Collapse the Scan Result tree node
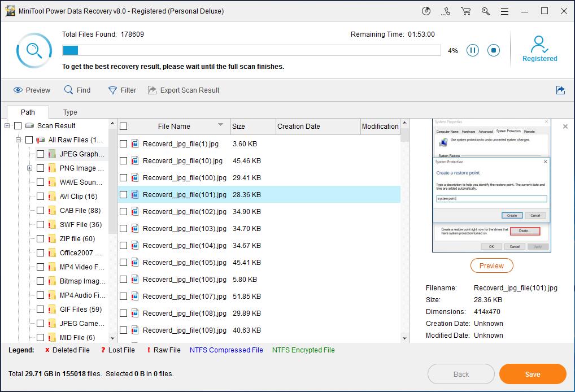Viewport: 575px width, 392px height. pos(7,126)
